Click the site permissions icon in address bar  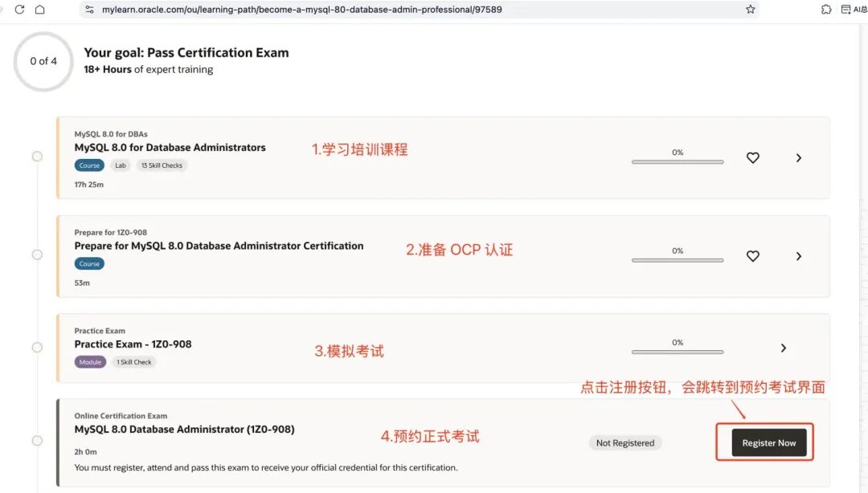88,9
